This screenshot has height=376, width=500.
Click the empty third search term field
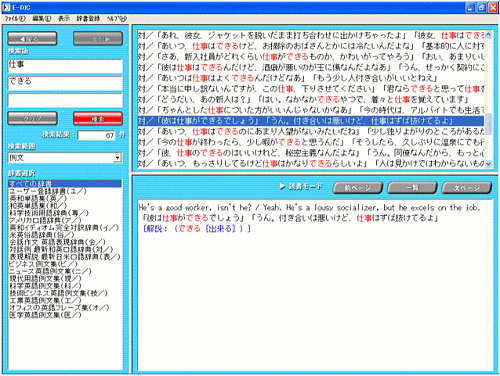tap(65, 100)
